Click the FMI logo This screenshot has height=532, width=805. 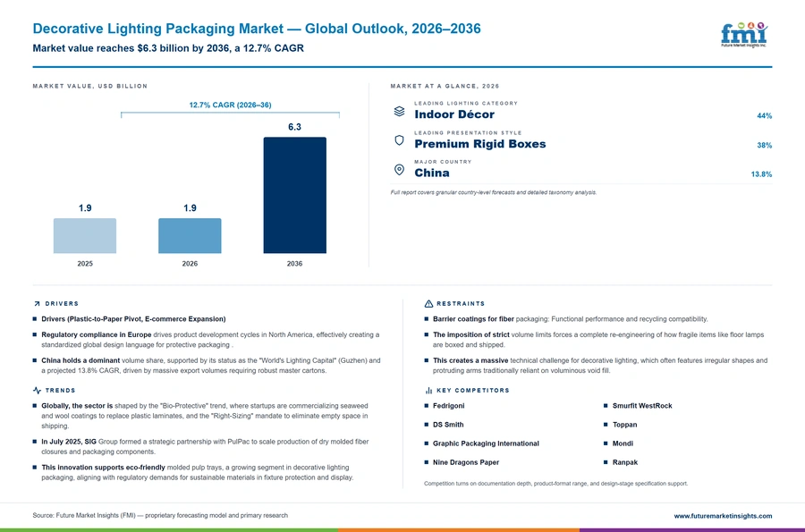point(744,35)
